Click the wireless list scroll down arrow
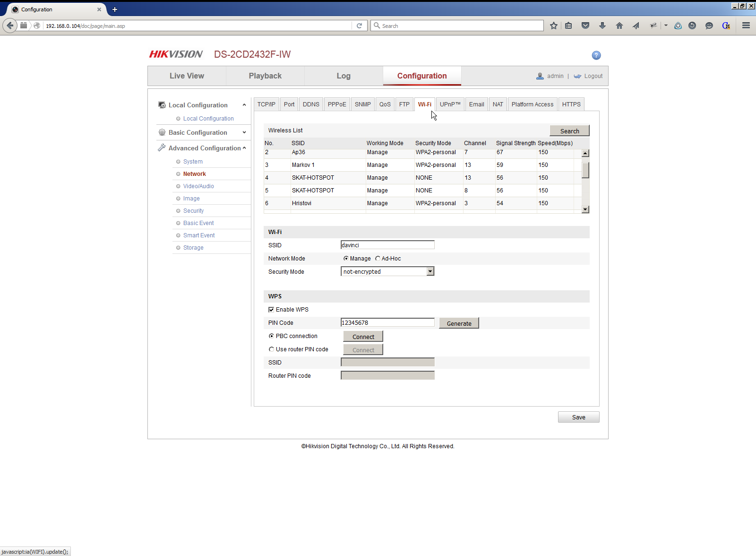Image resolution: width=756 pixels, height=556 pixels. [x=585, y=209]
